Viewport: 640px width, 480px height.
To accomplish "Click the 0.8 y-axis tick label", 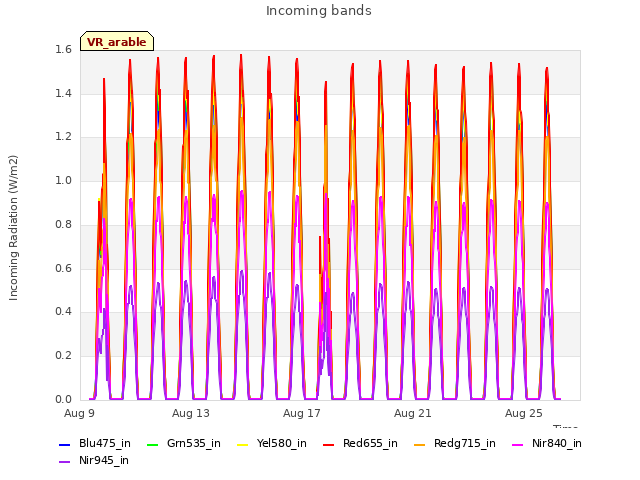I will 63,224.
